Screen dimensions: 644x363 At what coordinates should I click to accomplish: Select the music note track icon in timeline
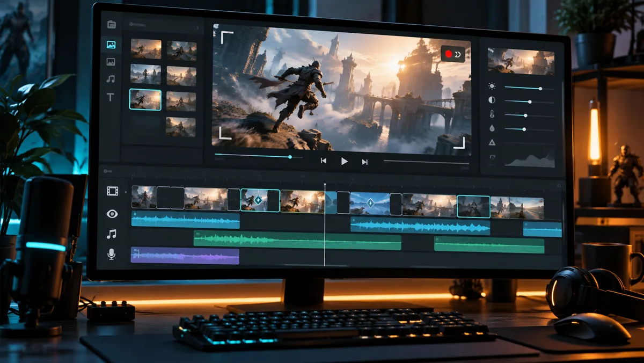112,234
